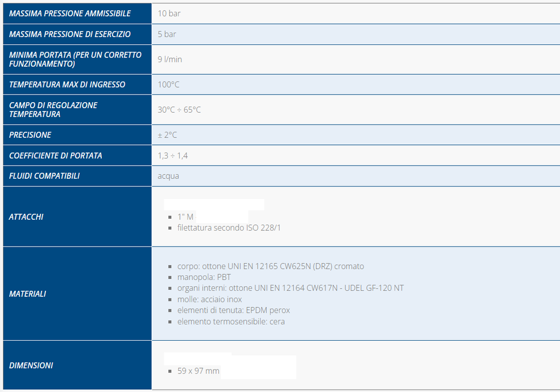Click the 'Massima pressione ammissibile' row header
The width and height of the screenshot is (560, 392).
pyautogui.click(x=69, y=13)
